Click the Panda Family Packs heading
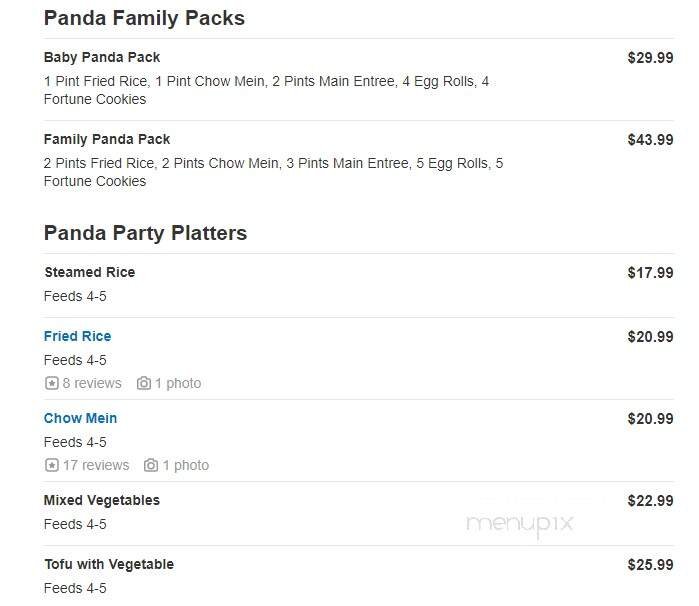Image resolution: width=699 pixels, height=606 pixels. 144,18
